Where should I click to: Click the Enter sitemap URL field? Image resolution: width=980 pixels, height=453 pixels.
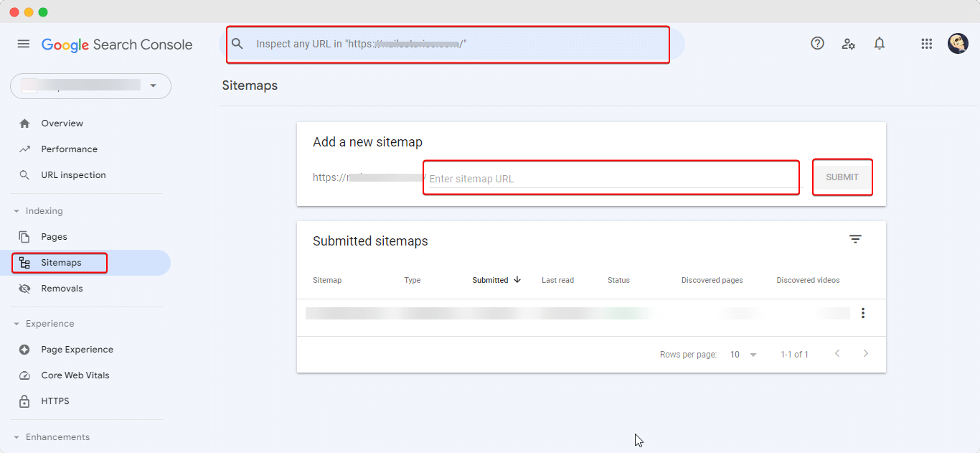tap(610, 179)
